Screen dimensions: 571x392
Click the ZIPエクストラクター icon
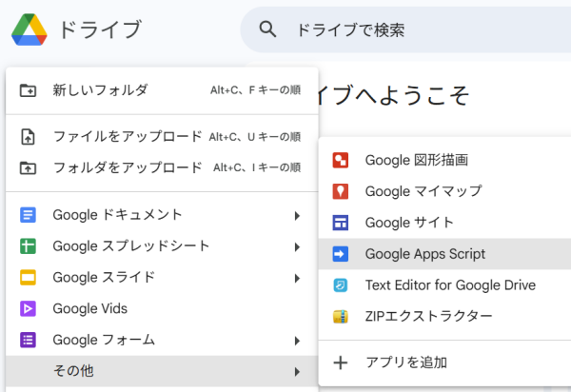pos(341,316)
